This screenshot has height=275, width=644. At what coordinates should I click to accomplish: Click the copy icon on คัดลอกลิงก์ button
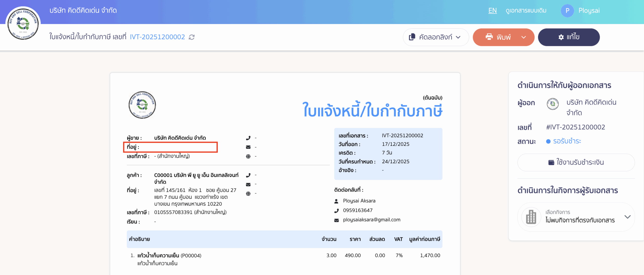[412, 37]
